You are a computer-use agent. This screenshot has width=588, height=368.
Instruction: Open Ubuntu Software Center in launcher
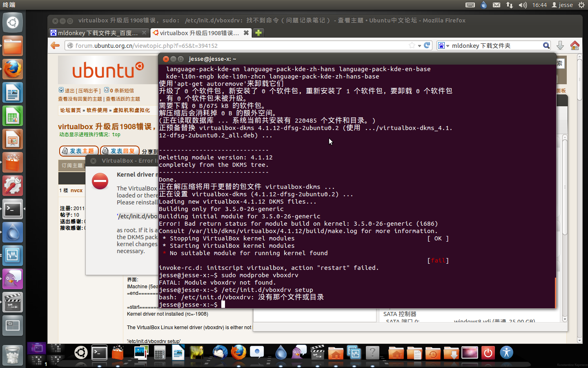coord(12,162)
